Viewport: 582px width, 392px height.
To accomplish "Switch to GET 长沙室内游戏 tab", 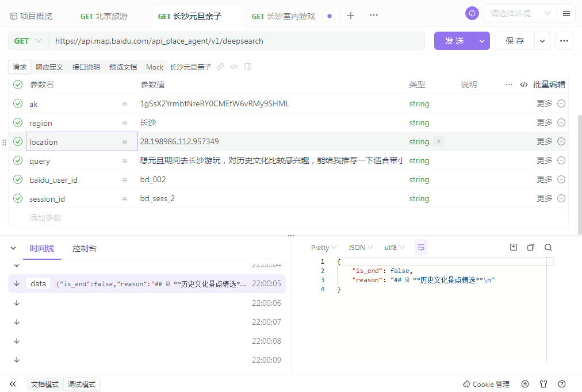I will 283,16.
